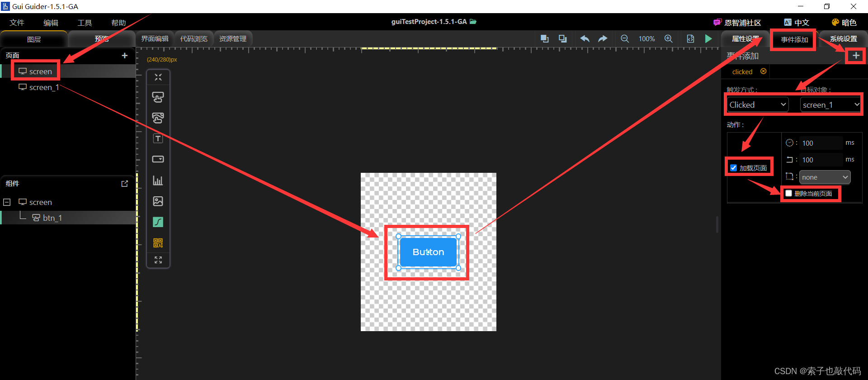Viewport: 868px width, 380px height.
Task: Open the none animation dropdown
Action: click(x=825, y=177)
